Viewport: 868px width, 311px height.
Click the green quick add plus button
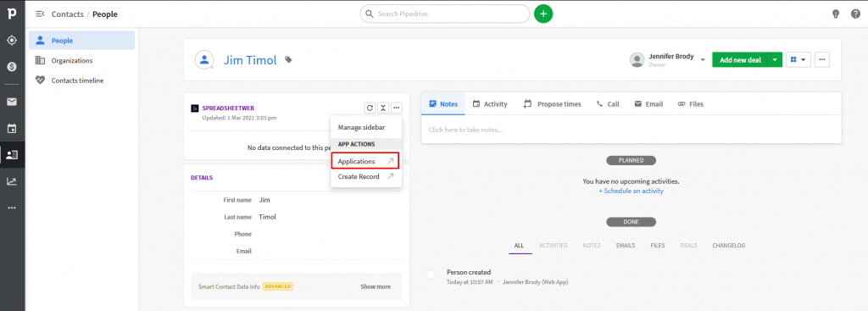tap(543, 14)
